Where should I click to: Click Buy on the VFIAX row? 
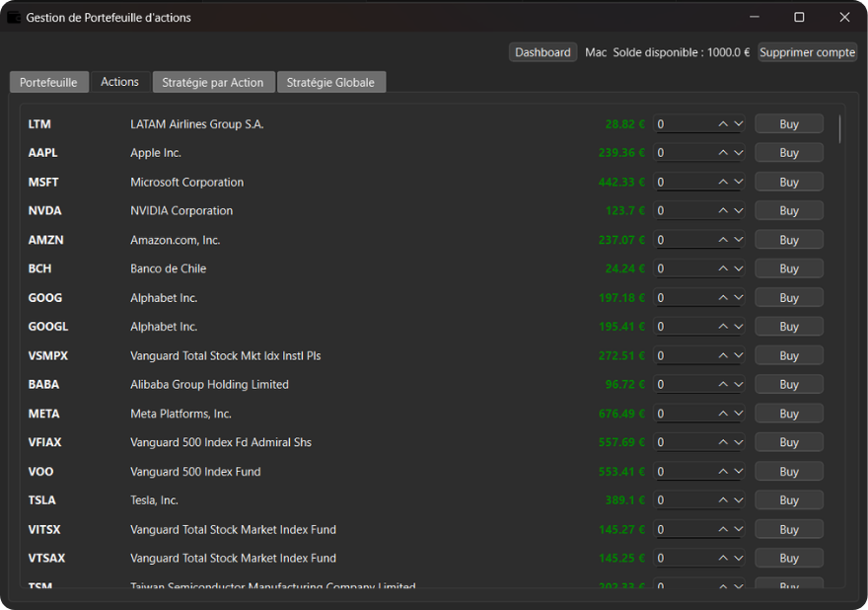pyautogui.click(x=789, y=442)
